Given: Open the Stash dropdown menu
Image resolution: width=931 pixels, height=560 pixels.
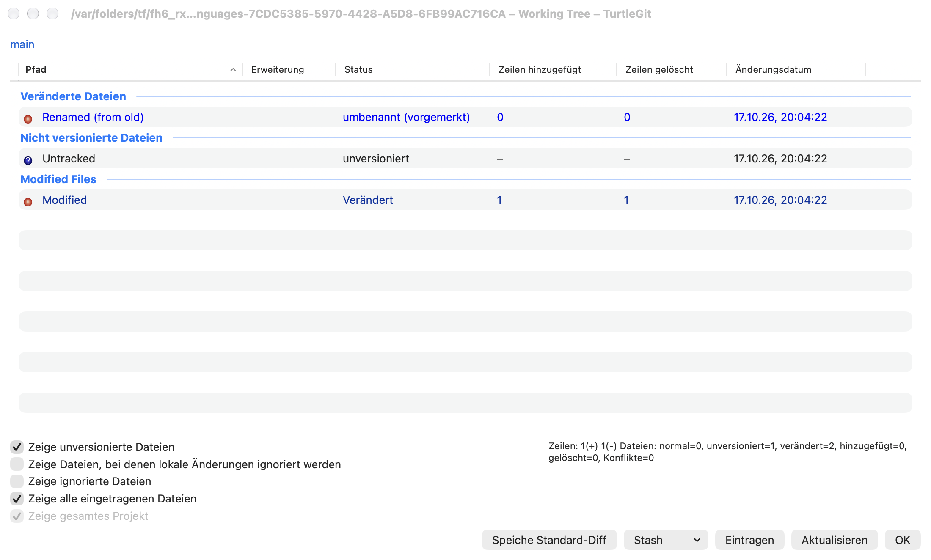Looking at the screenshot, I should [666, 540].
